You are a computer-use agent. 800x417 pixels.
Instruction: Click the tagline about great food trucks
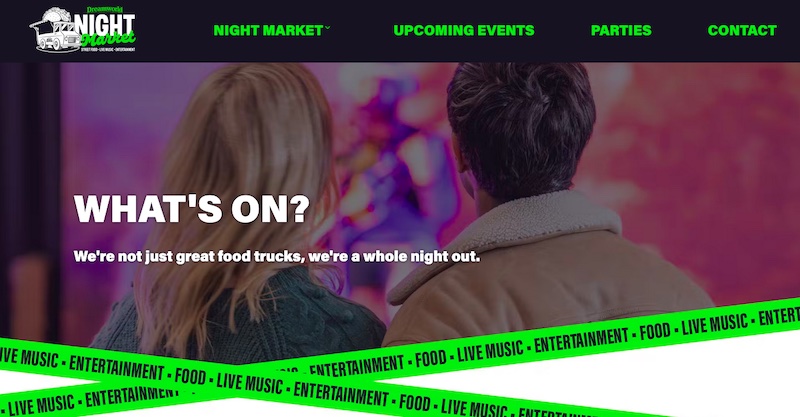click(x=277, y=256)
